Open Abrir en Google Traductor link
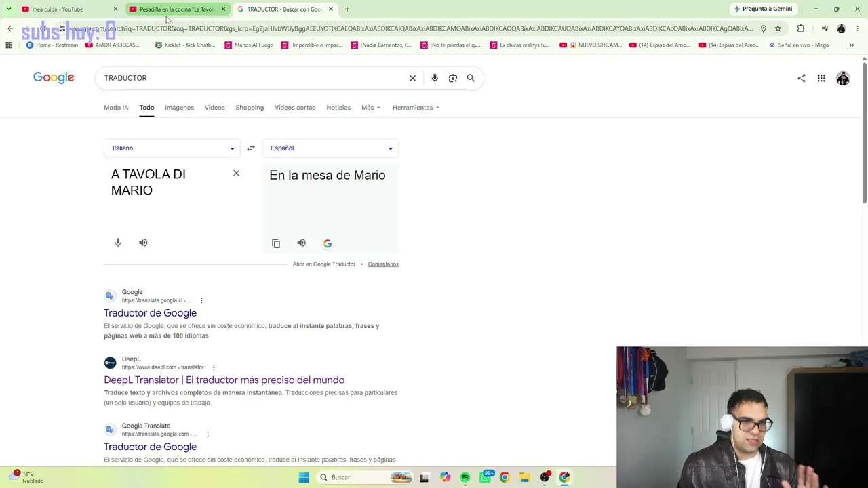The height and width of the screenshot is (488, 868). pos(324,264)
